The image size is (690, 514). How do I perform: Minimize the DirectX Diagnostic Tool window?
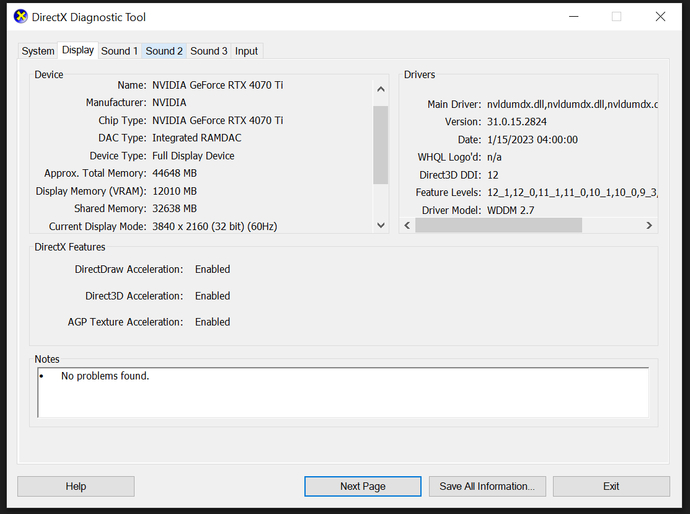pos(573,17)
